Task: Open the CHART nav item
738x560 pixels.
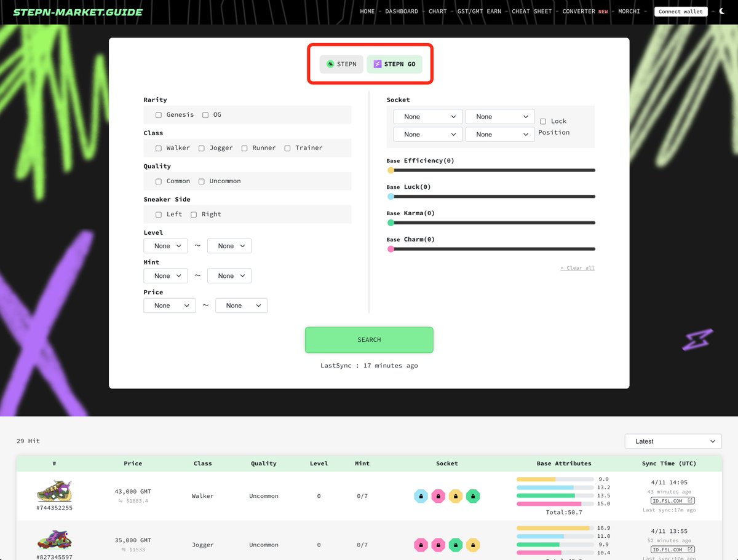Action: point(438,12)
